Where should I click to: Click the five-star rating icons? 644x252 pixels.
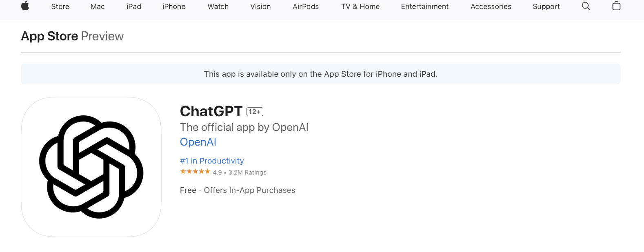[x=195, y=172]
